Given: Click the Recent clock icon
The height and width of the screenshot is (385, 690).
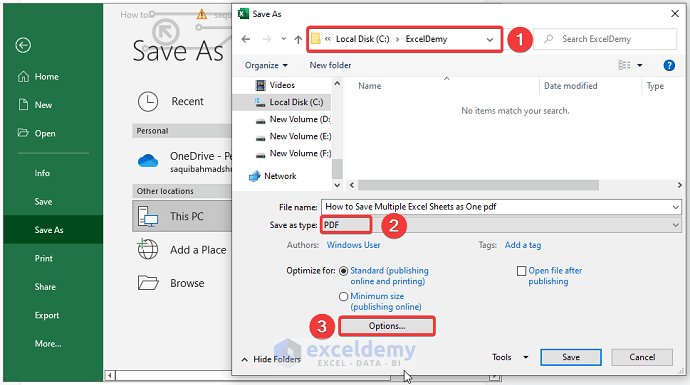Looking at the screenshot, I should click(148, 101).
